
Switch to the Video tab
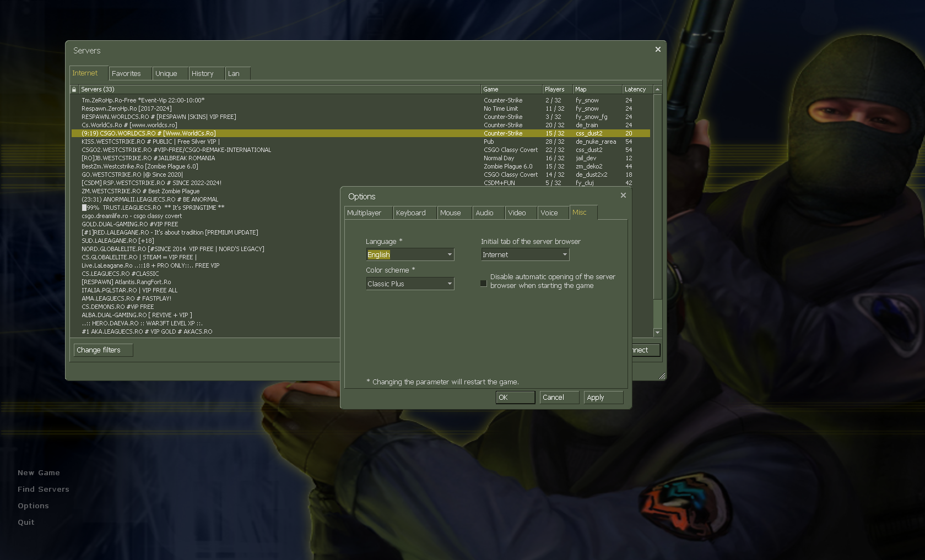coord(521,213)
